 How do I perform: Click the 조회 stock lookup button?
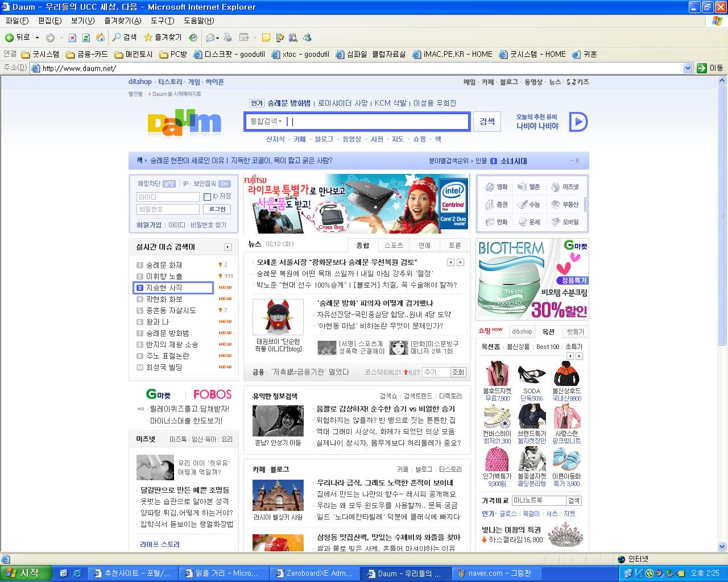458,372
